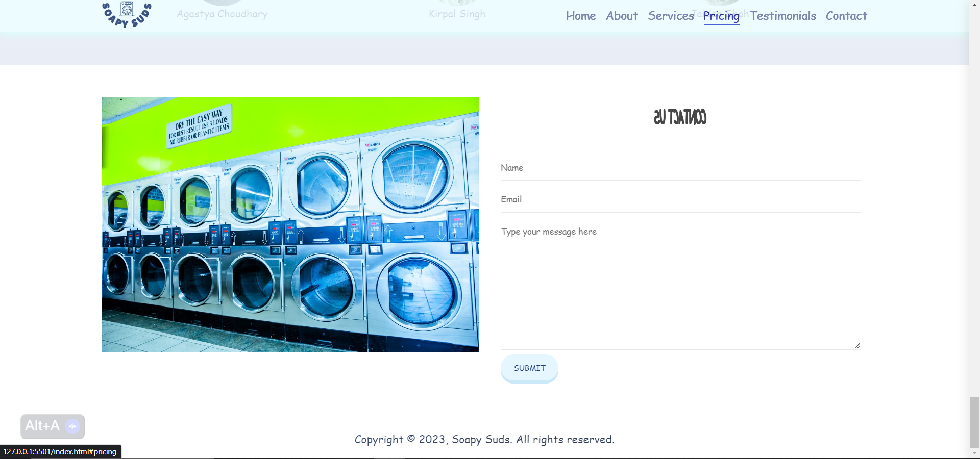
Task: Click the Name input field
Action: click(x=680, y=168)
